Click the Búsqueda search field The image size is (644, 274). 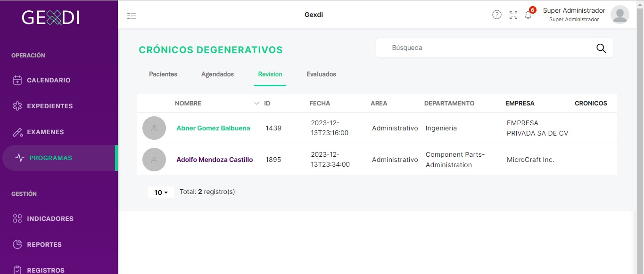click(495, 48)
